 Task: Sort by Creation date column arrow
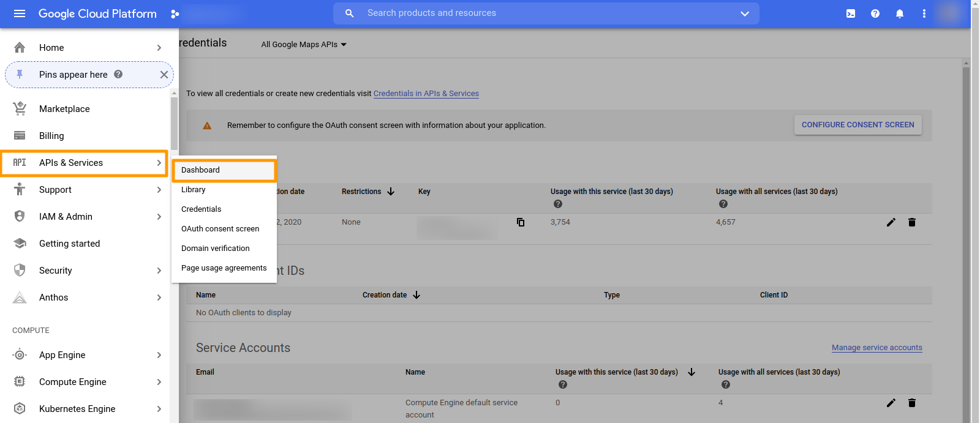[417, 295]
